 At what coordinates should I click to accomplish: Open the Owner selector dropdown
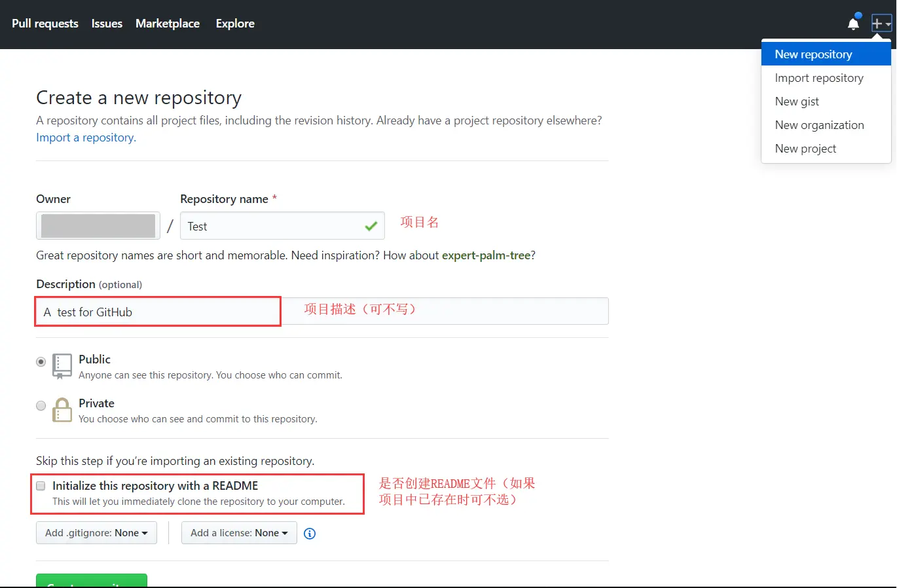98,226
